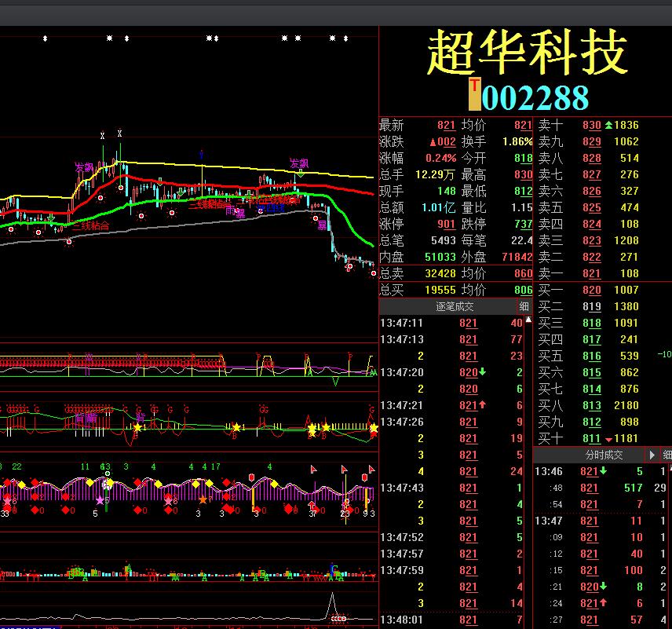Select the 13:47:11 tick trade row

451,323
